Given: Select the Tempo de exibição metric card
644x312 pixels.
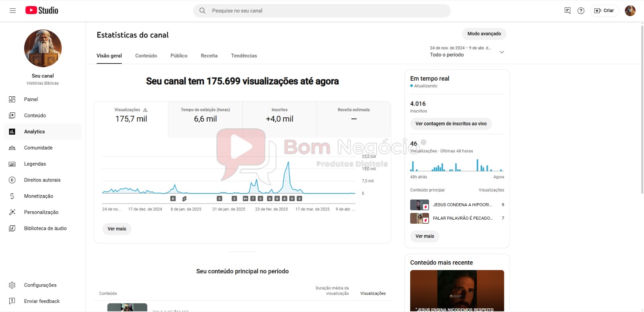Looking at the screenshot, I should [x=205, y=119].
